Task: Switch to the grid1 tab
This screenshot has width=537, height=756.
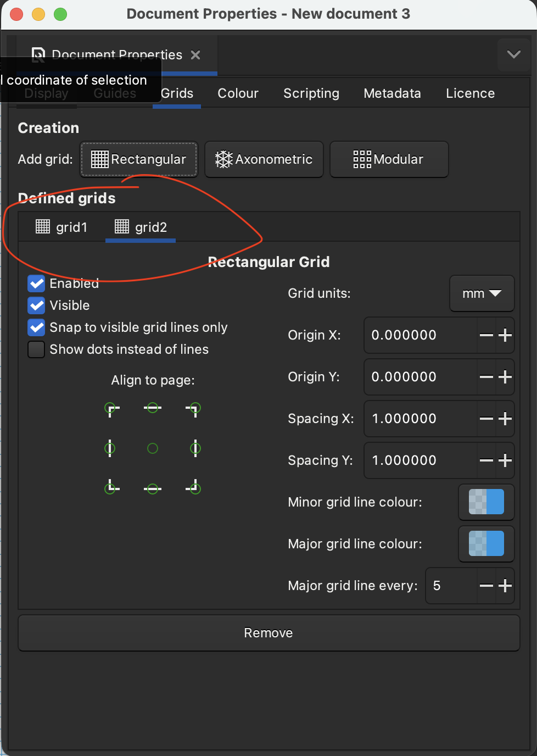Action: pos(62,227)
